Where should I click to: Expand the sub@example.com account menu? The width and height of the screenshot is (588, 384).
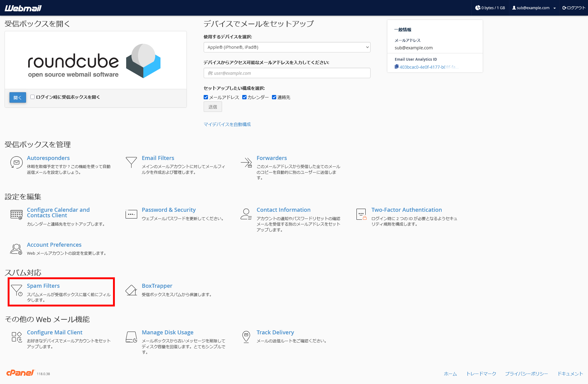[x=533, y=8]
